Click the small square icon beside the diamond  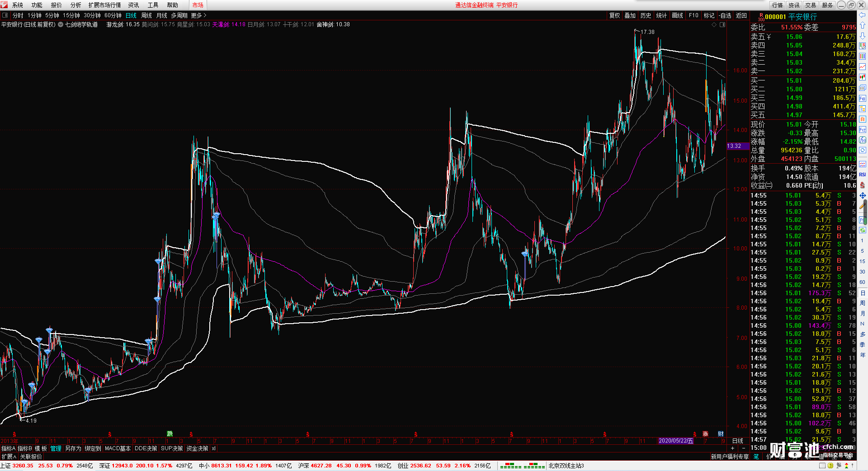pos(722,24)
